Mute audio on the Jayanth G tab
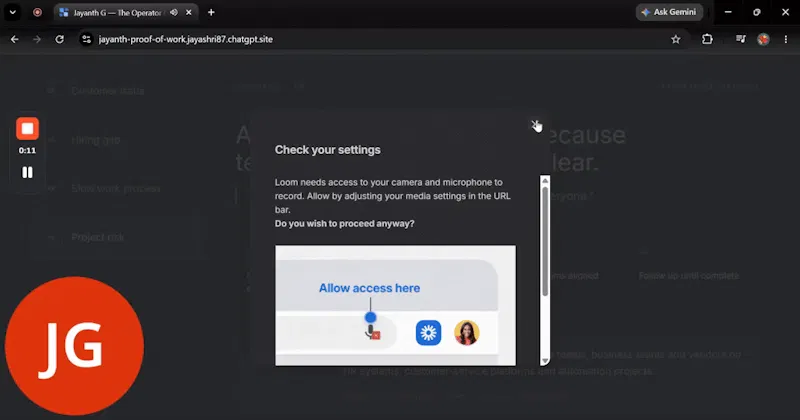The height and width of the screenshot is (420, 800). tap(174, 12)
